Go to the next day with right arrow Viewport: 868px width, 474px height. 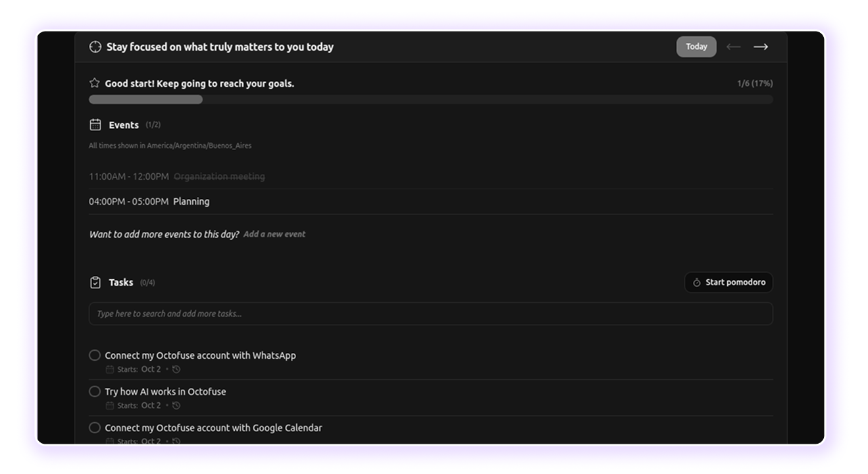pos(761,47)
